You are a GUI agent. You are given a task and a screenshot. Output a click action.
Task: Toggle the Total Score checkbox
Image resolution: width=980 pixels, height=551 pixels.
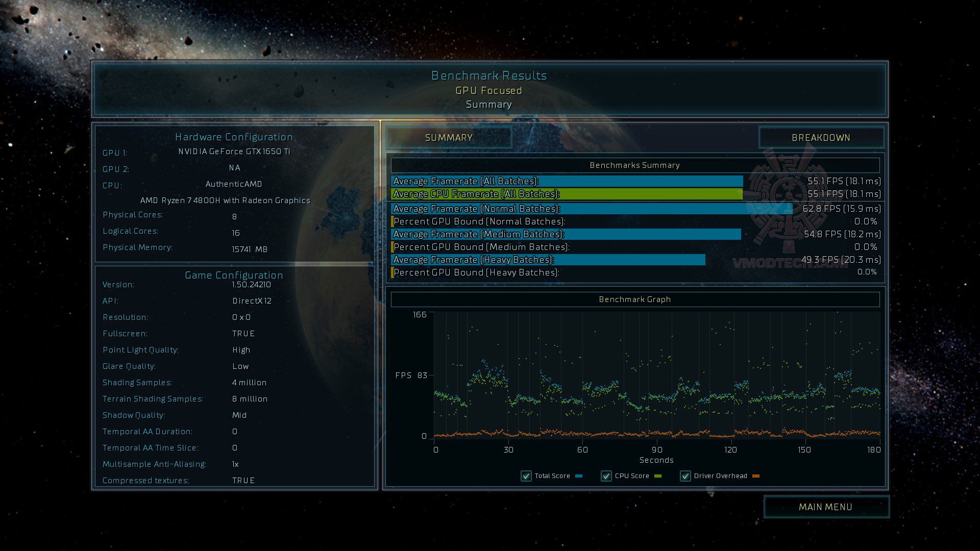526,476
